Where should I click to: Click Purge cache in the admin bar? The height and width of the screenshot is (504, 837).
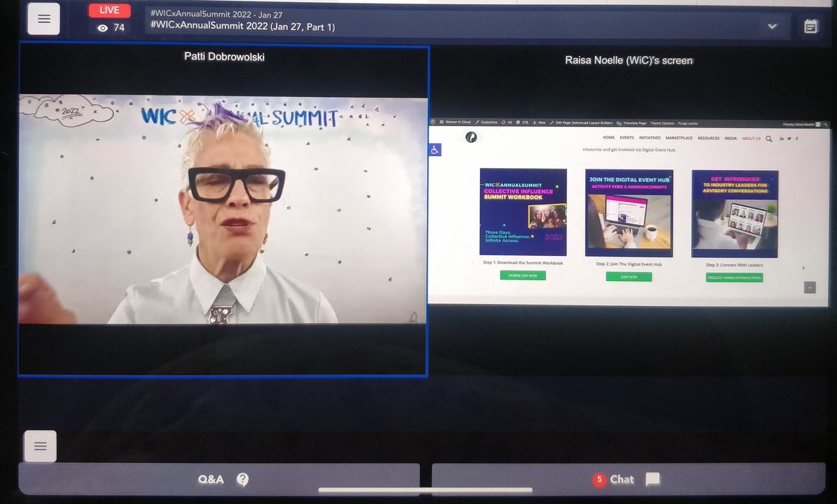(688, 123)
